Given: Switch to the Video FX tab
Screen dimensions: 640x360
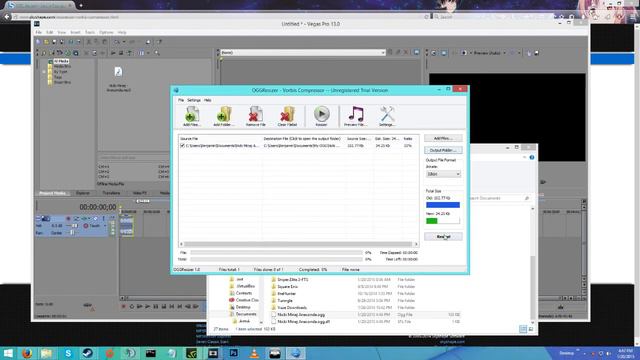Looking at the screenshot, I should pyautogui.click(x=140, y=193).
